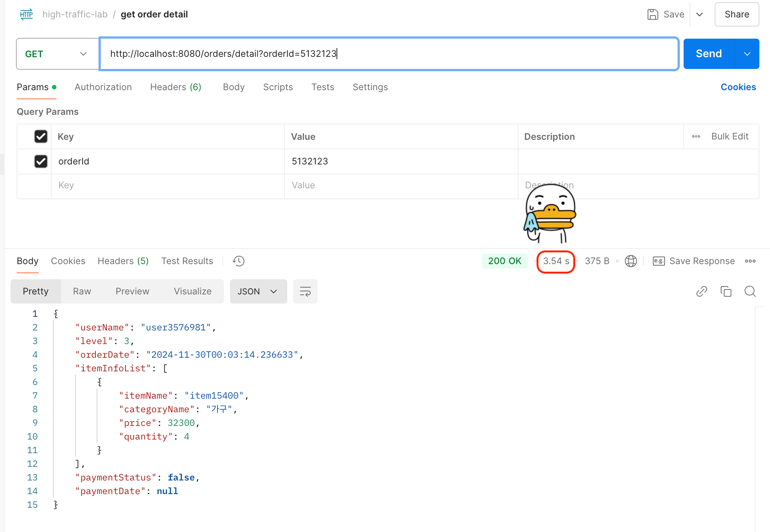Open the GET method dropdown
770x532 pixels.
(x=57, y=54)
